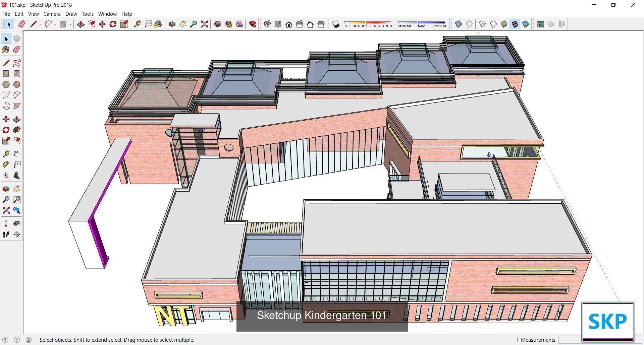Pick the Paint Bucket tool in top toolbar
Viewport: 644px width, 345px height.
(x=158, y=24)
